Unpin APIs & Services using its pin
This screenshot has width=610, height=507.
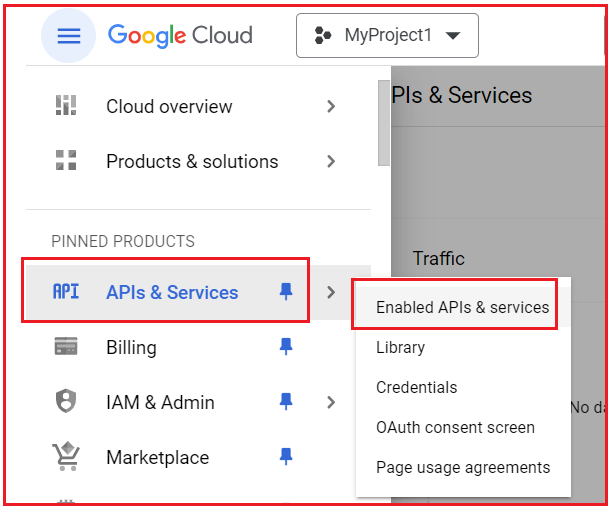[286, 291]
